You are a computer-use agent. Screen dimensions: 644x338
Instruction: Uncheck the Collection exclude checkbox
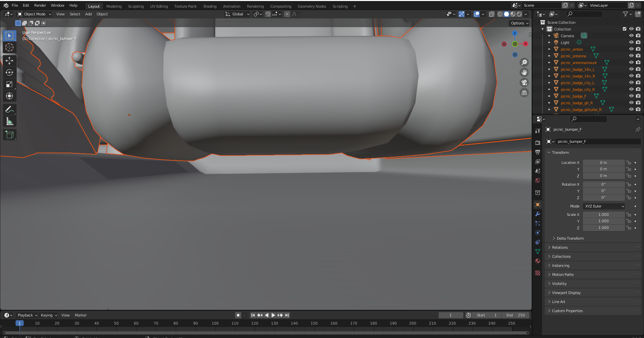(624, 29)
